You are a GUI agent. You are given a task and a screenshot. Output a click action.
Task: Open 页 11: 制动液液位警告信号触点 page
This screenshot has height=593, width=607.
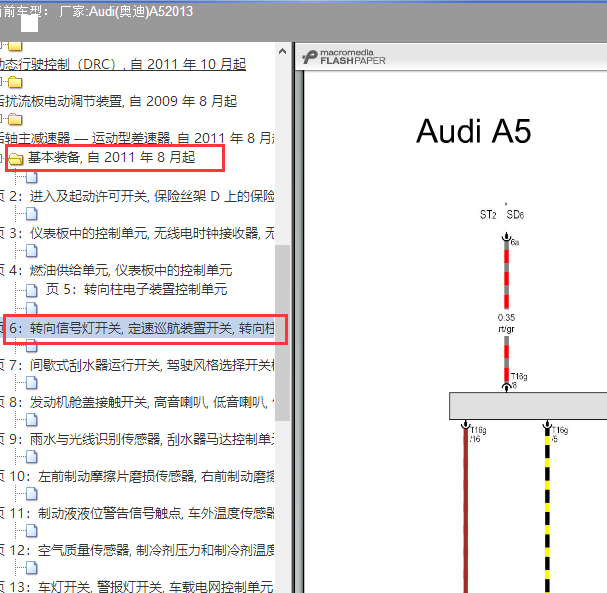[x=137, y=513]
